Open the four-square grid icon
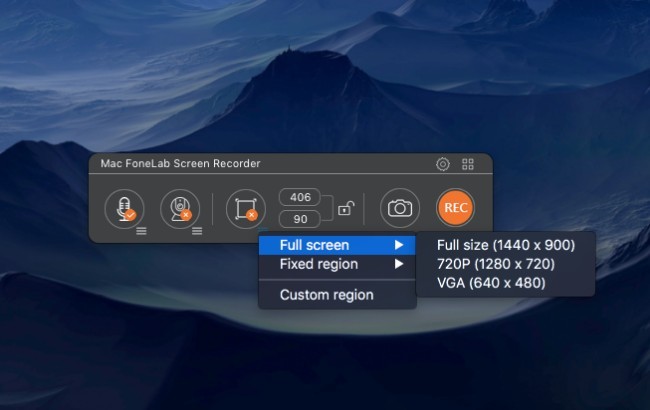The height and width of the screenshot is (410, 650). 468,164
